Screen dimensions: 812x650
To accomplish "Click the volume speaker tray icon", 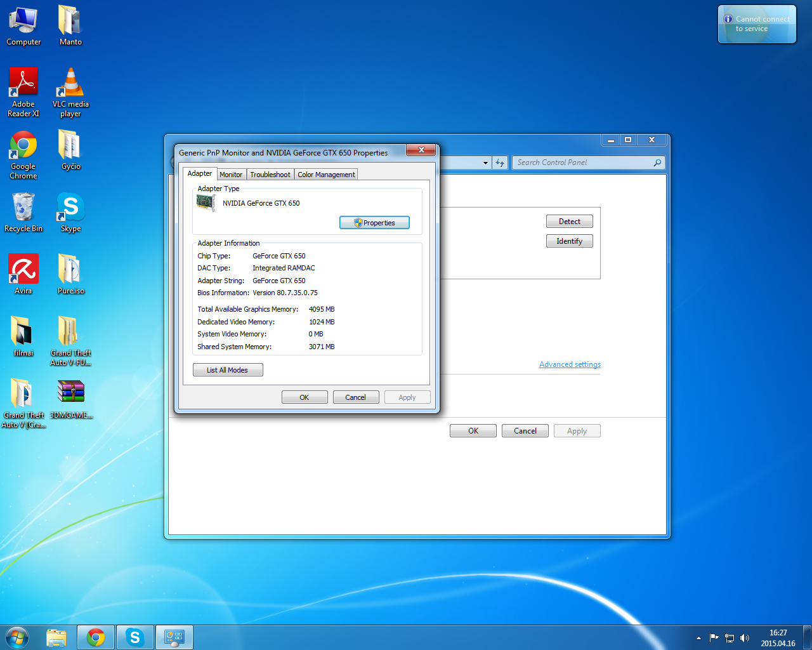I will tap(745, 638).
